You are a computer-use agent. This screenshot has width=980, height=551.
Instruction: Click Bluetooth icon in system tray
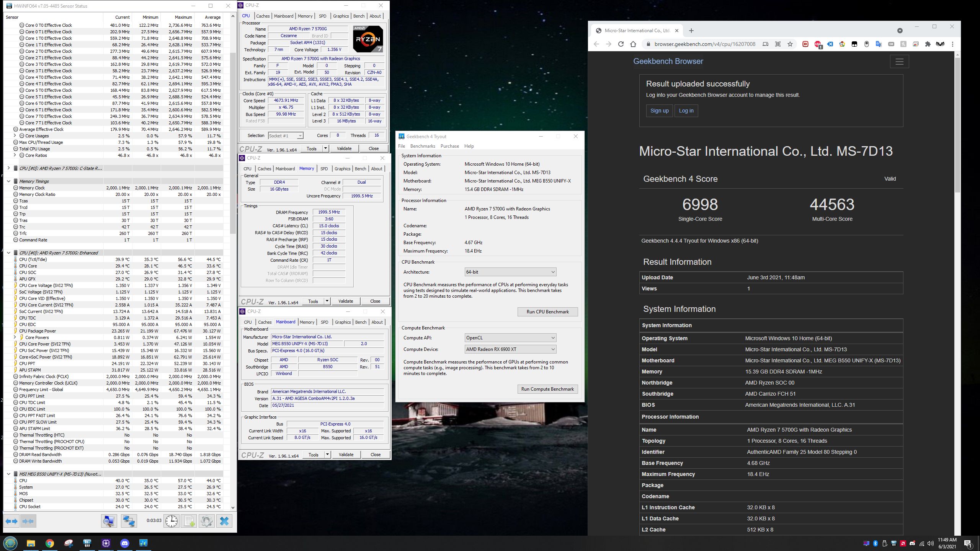[875, 543]
